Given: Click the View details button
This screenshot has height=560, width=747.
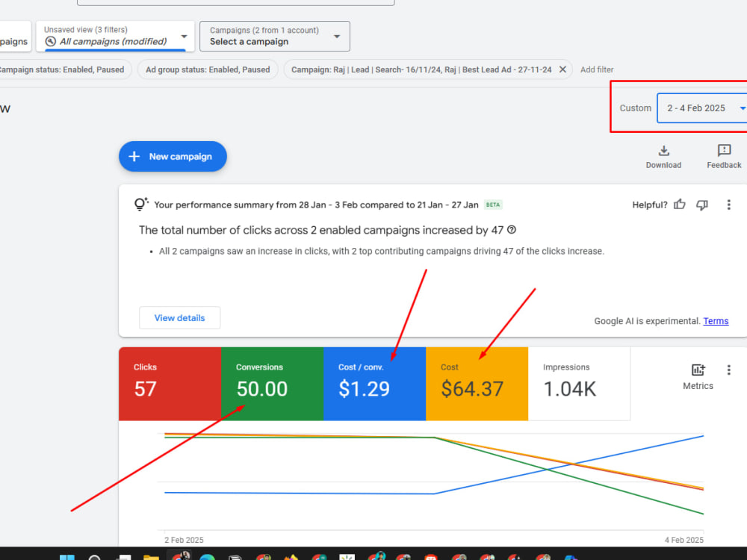Looking at the screenshot, I should [x=179, y=317].
